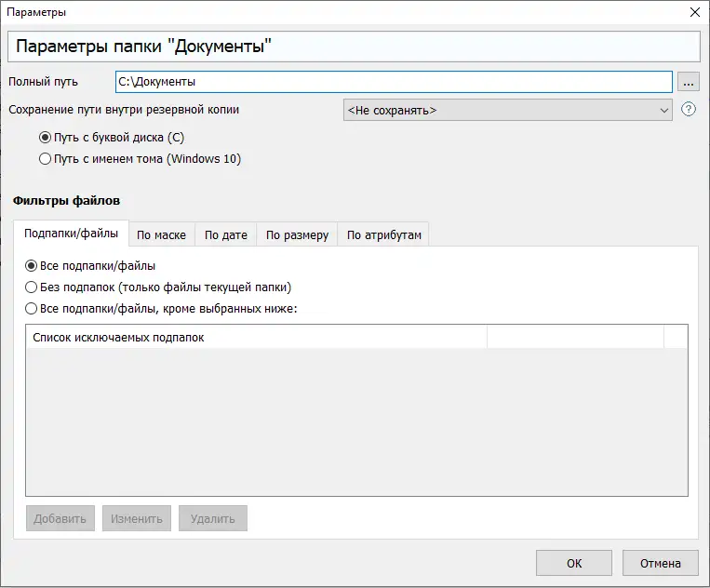Select "Без подпапок" radio option
The height and width of the screenshot is (588, 710).
(x=32, y=287)
